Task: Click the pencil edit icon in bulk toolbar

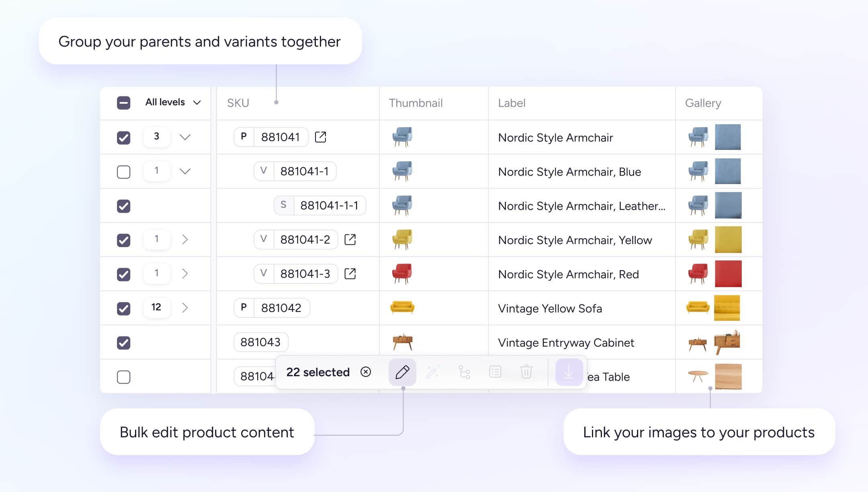Action: click(402, 372)
